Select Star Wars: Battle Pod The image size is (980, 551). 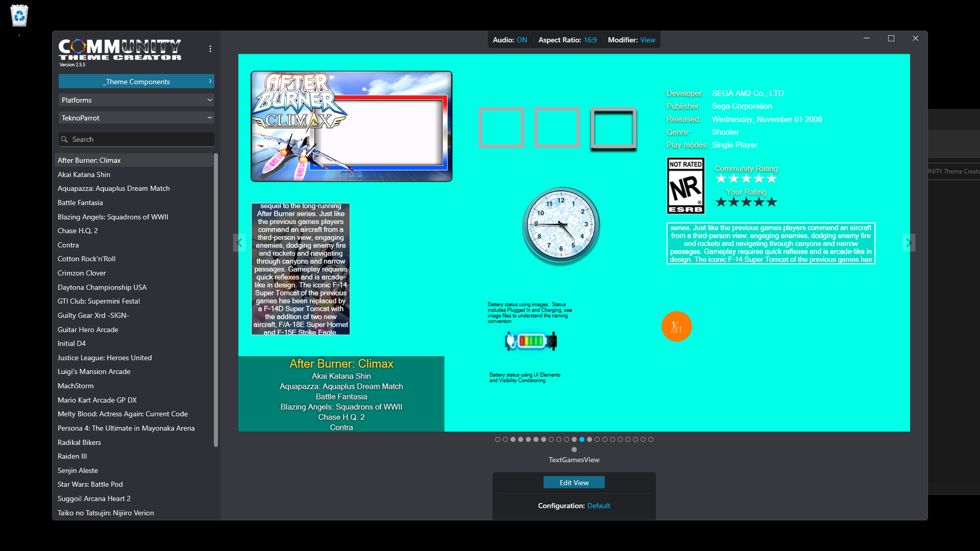click(134, 484)
